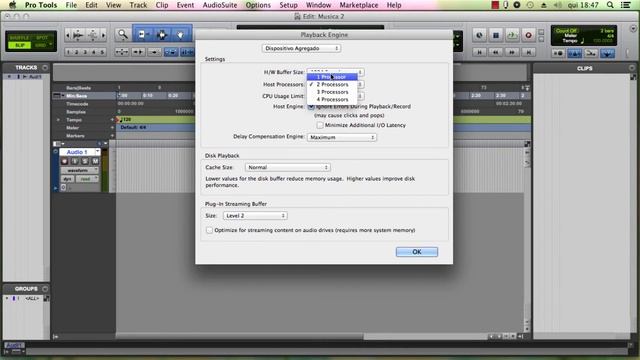This screenshot has width=640, height=360.
Task: Open macOS Spotlight search
Action: pyautogui.click(x=610, y=5)
